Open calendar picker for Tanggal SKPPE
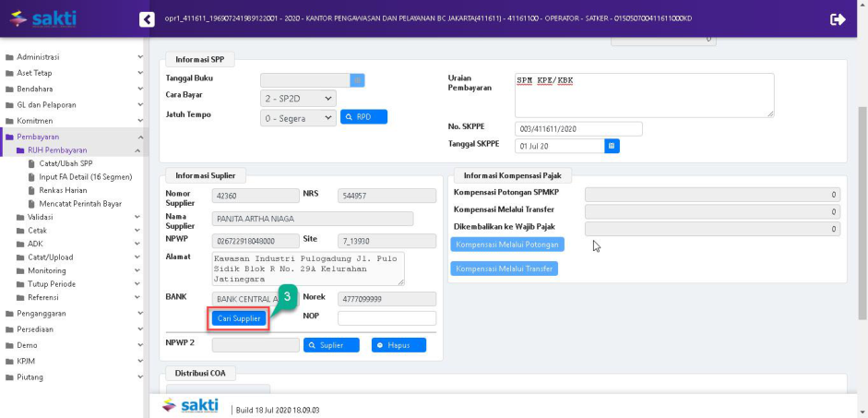 click(612, 146)
